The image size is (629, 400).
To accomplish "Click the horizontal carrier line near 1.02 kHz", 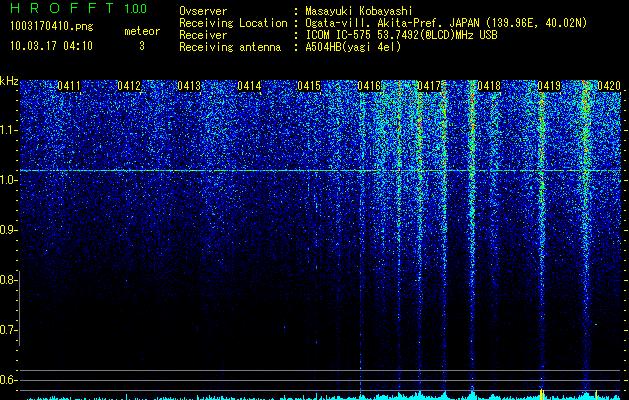I will 320,171.
